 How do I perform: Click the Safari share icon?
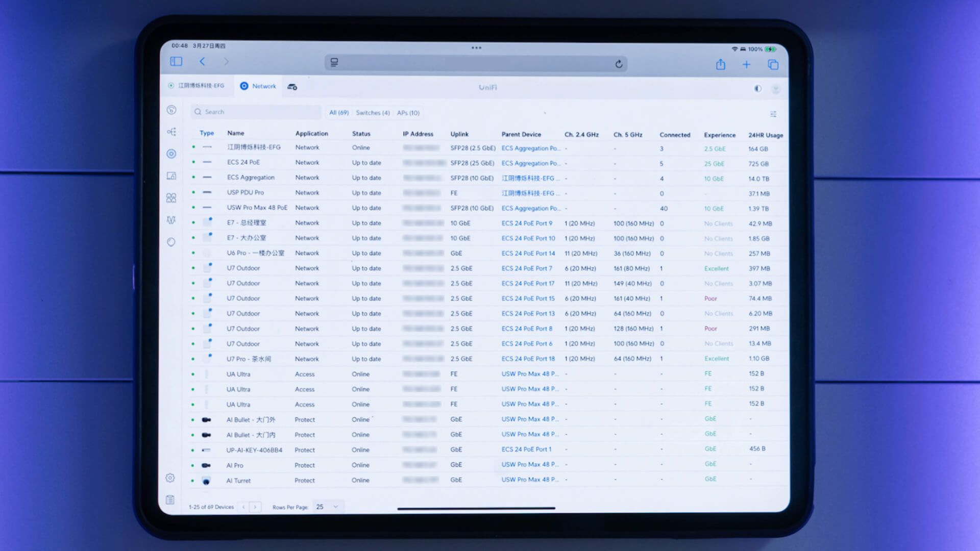pyautogui.click(x=720, y=65)
